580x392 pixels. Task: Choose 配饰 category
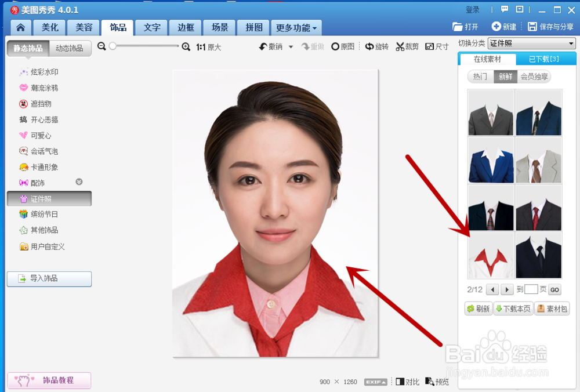(x=32, y=183)
